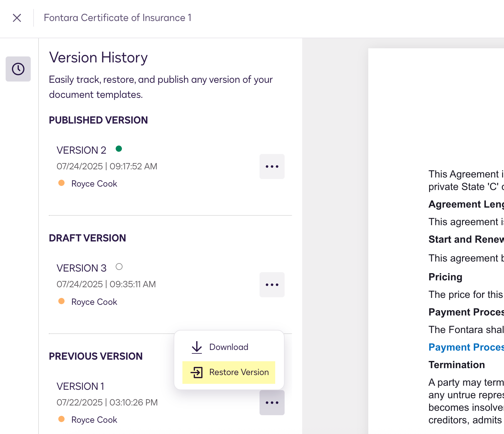Click the Termination heading in document
The width and height of the screenshot is (504, 434).
pyautogui.click(x=456, y=365)
